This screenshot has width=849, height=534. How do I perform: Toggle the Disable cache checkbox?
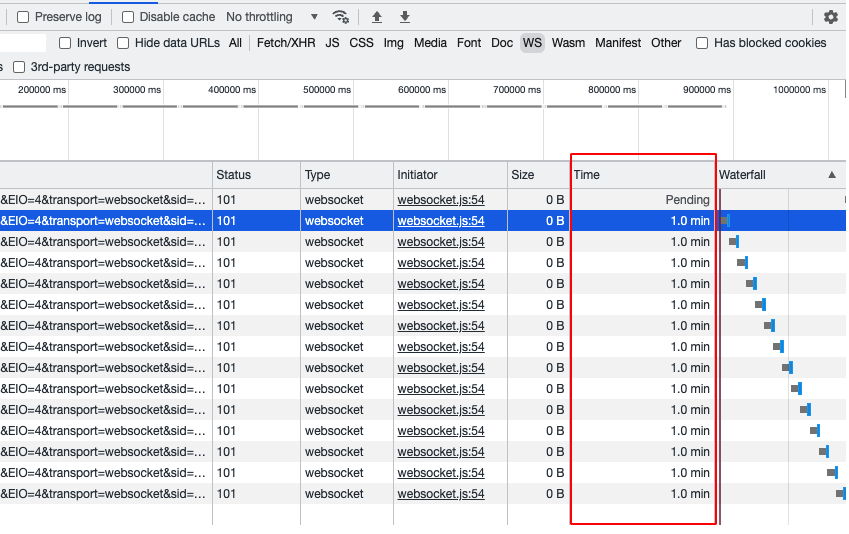pyautogui.click(x=128, y=17)
